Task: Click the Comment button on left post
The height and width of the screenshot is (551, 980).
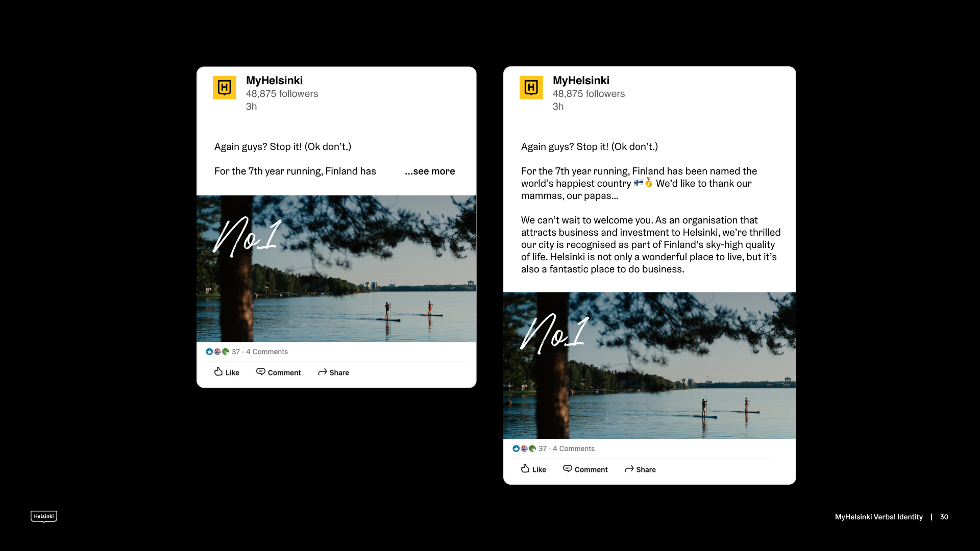Action: [279, 372]
